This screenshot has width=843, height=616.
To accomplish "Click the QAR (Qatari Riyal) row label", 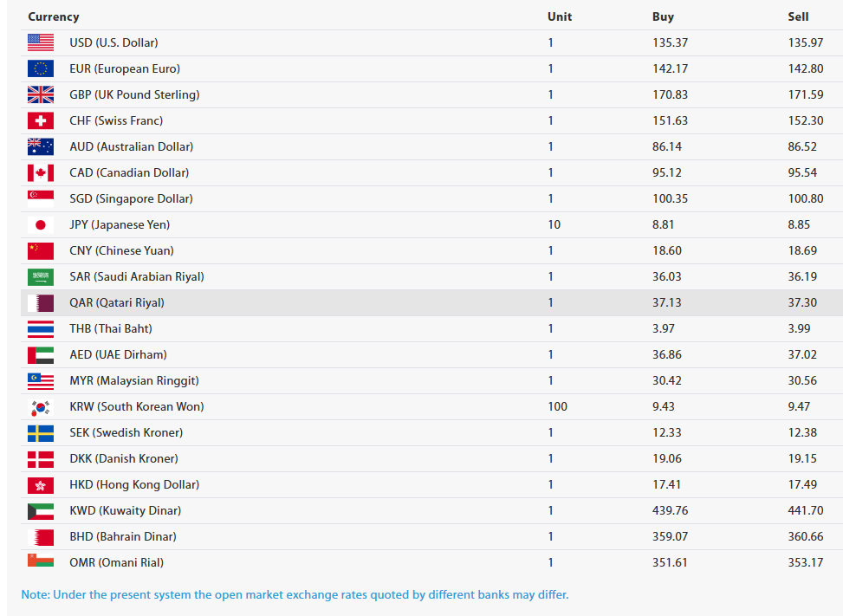I will [x=117, y=302].
